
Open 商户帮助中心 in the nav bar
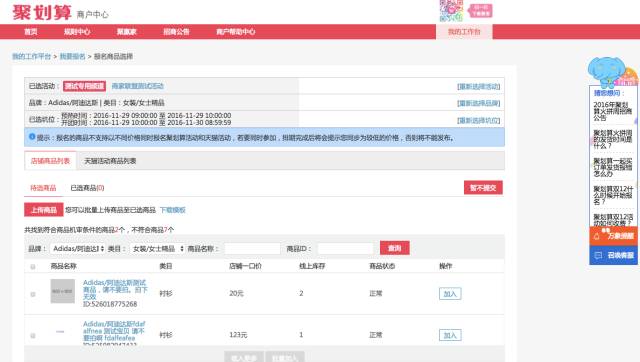(236, 32)
